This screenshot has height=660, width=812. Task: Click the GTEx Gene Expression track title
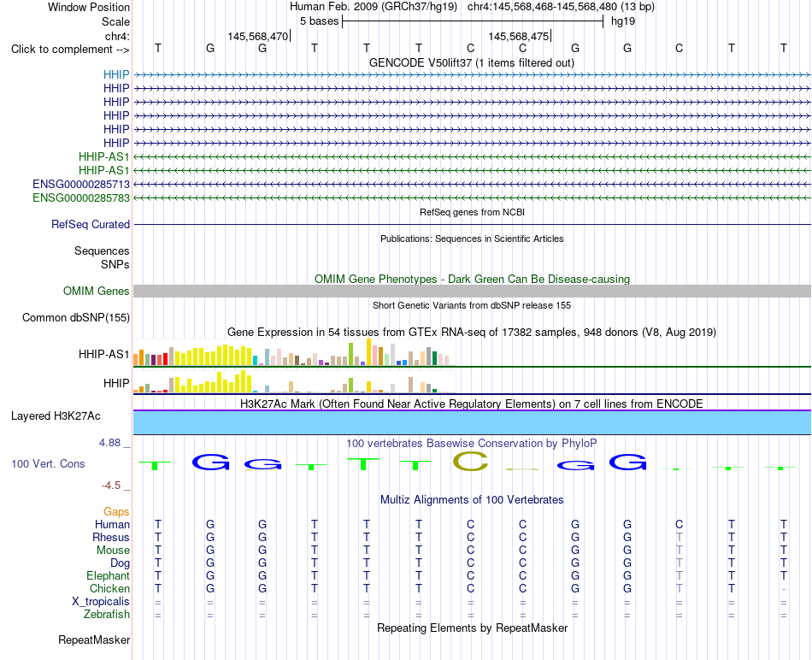pyautogui.click(x=472, y=332)
